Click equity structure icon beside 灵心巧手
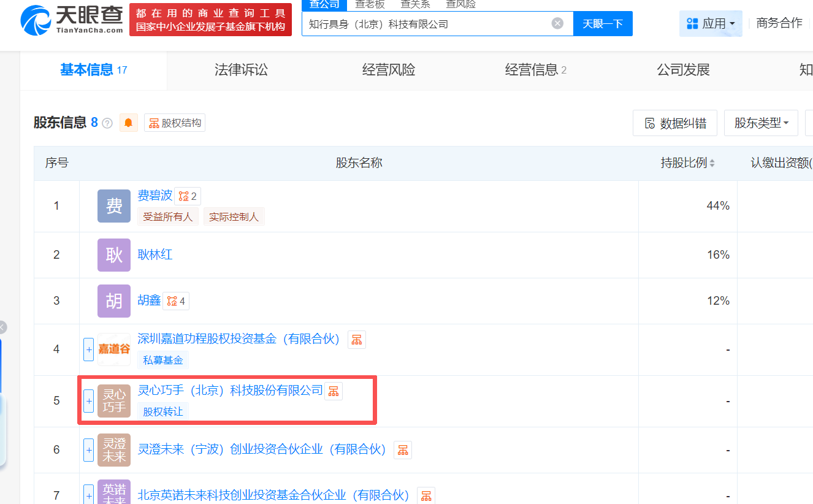The height and width of the screenshot is (504, 813). tap(334, 391)
